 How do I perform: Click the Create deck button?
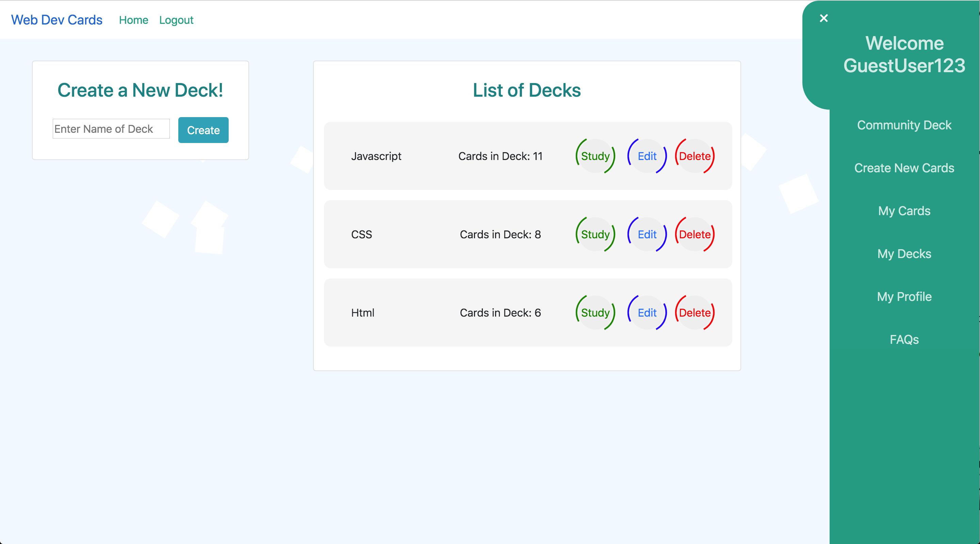[203, 130]
